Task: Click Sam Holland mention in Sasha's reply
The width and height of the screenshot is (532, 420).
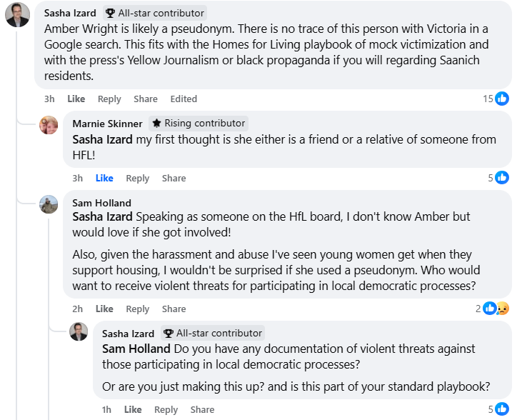Action: point(136,349)
